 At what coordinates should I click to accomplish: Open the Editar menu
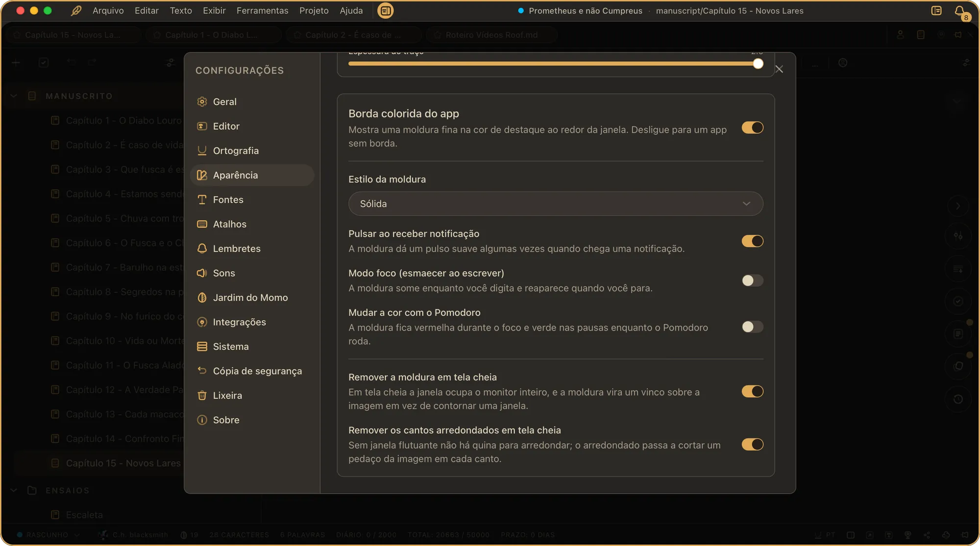[x=147, y=10]
